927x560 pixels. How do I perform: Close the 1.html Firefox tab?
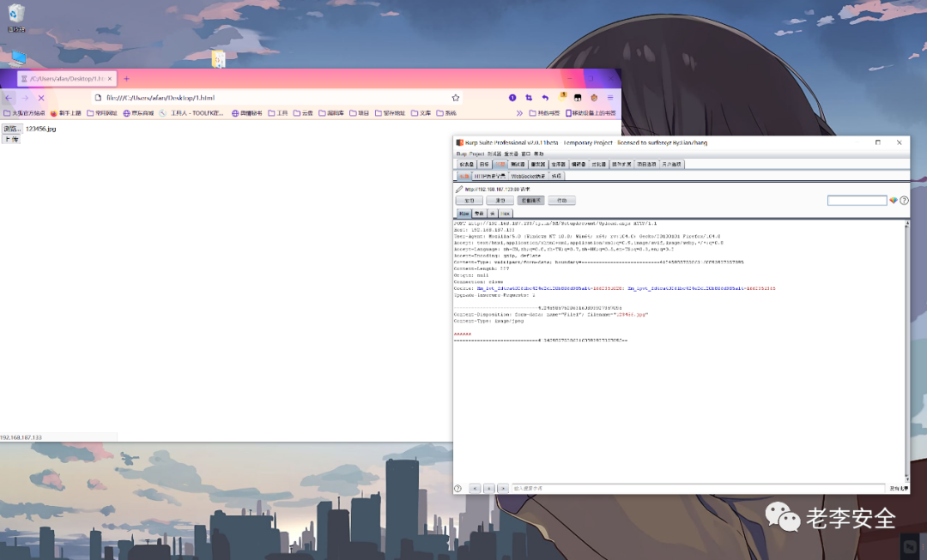[x=110, y=79]
